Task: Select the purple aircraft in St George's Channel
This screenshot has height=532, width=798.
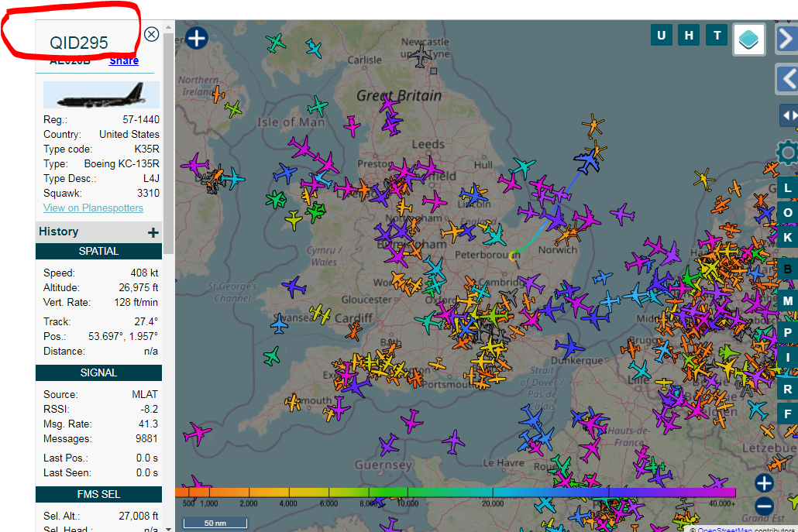Action: pyautogui.click(x=294, y=287)
